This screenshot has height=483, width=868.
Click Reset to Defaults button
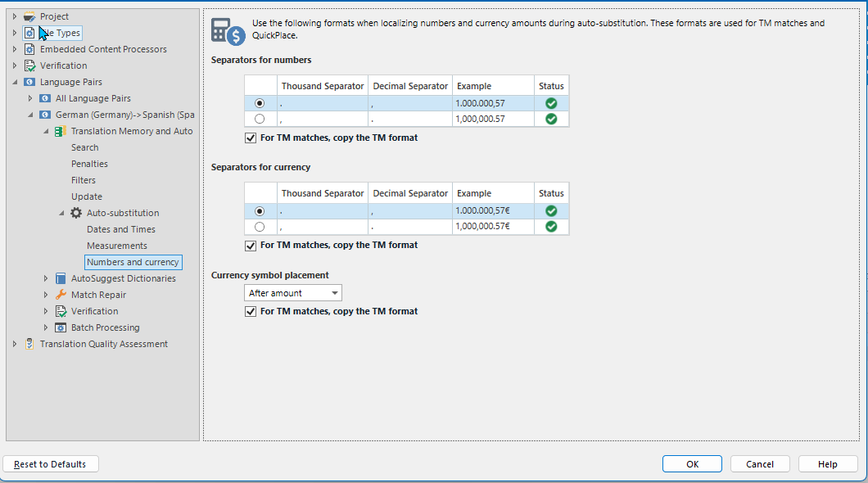tap(51, 464)
